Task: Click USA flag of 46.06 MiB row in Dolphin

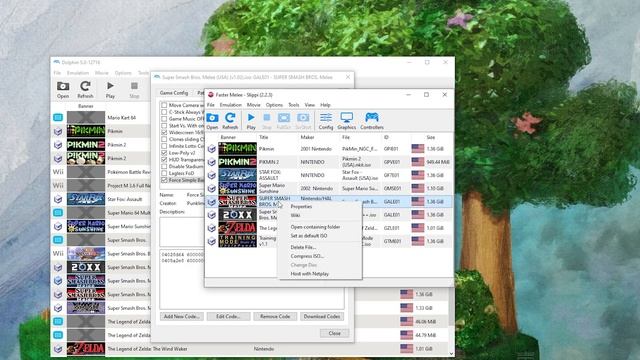Action: [407, 321]
